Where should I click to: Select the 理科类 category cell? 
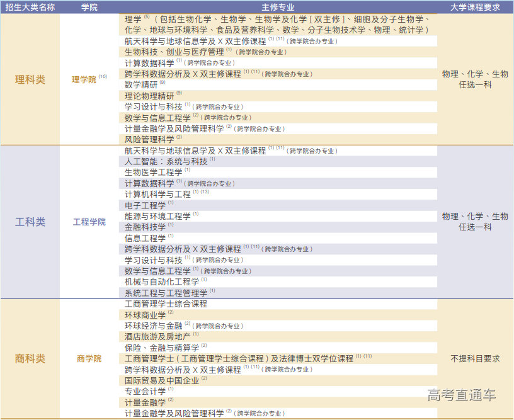[x=30, y=80]
